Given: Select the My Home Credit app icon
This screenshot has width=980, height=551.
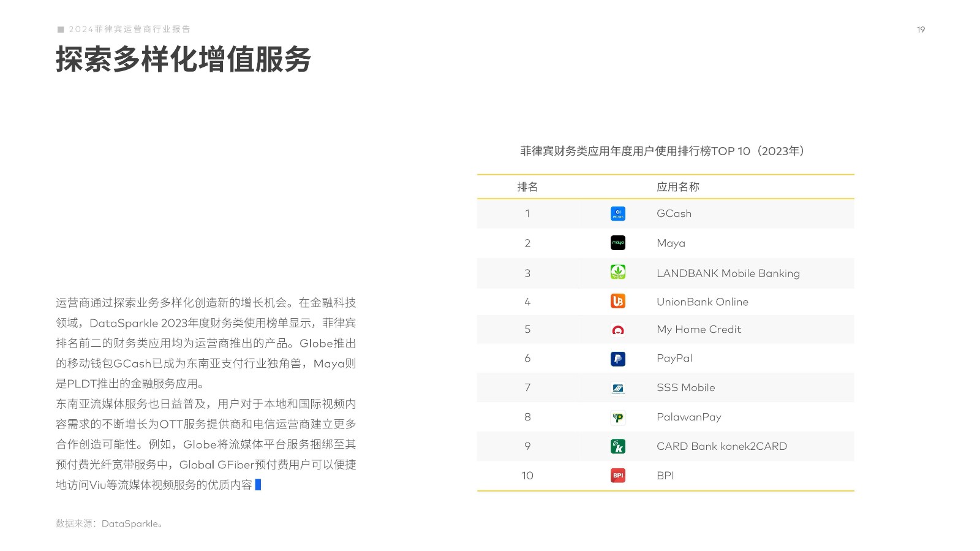Looking at the screenshot, I should tap(618, 330).
